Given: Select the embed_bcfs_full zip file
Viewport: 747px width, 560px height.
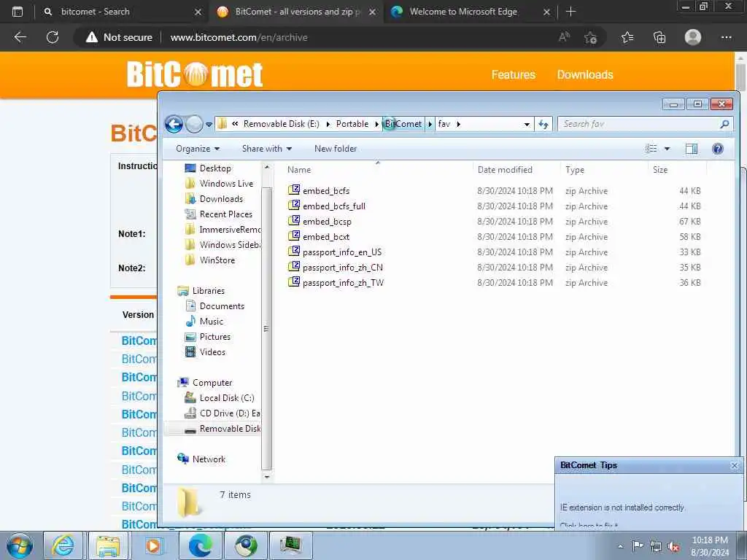Looking at the screenshot, I should pos(334,206).
